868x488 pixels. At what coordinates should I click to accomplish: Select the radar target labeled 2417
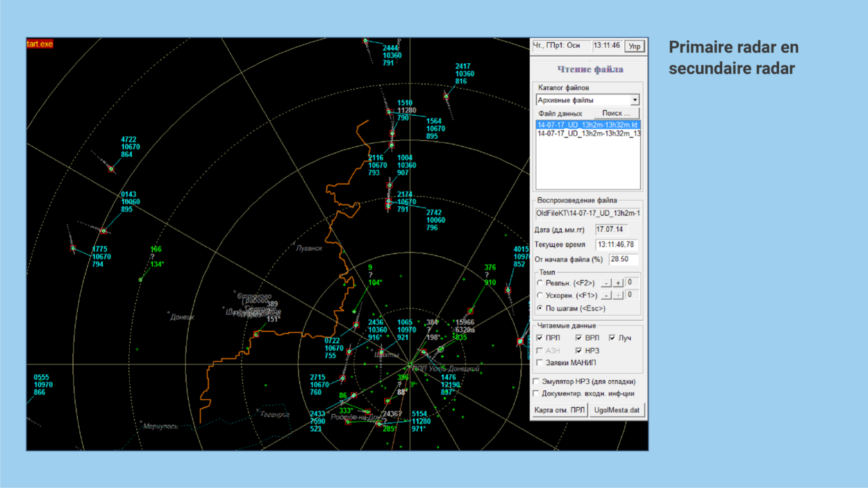pos(446,96)
